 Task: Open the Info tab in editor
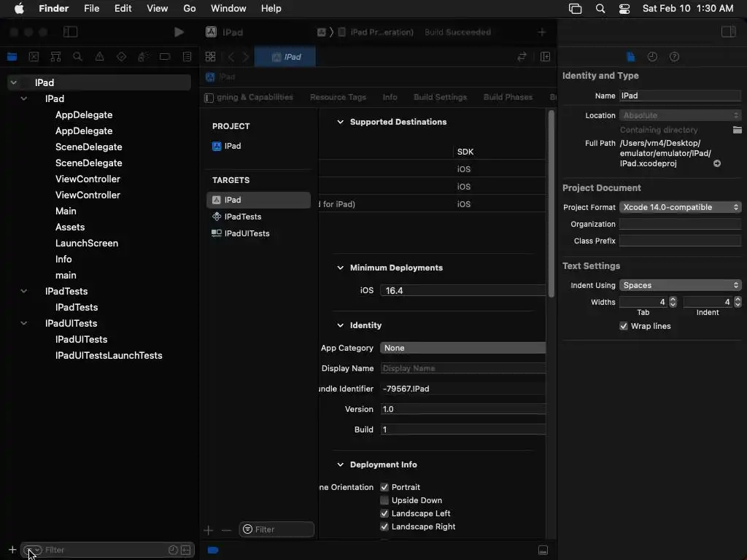click(390, 97)
